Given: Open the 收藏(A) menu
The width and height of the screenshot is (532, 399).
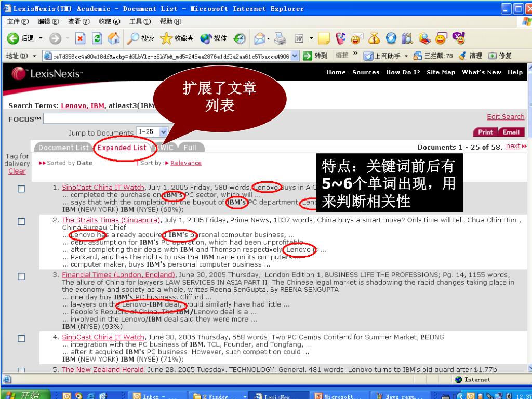Looking at the screenshot, I should tap(109, 22).
